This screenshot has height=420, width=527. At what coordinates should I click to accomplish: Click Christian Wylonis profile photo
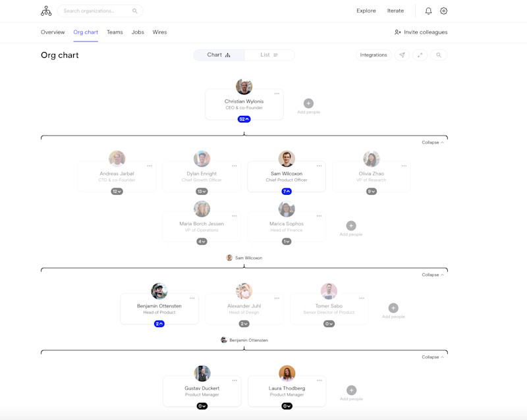click(244, 87)
